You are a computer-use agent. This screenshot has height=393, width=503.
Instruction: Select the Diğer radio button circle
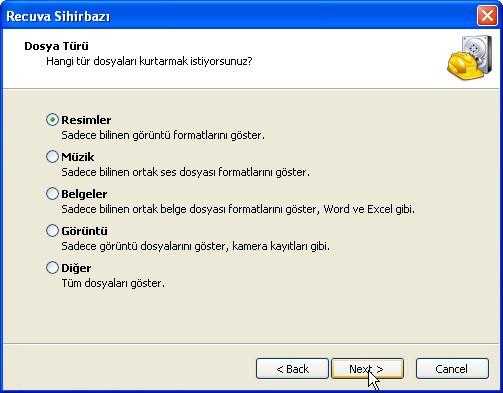(52, 268)
